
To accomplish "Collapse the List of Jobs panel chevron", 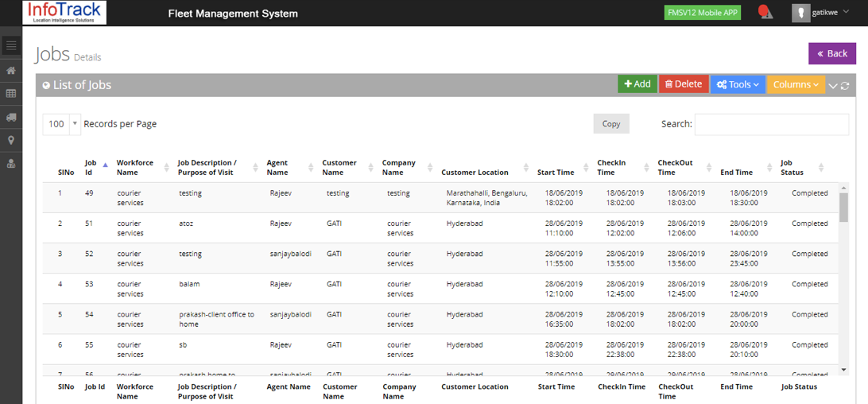I will pos(833,86).
